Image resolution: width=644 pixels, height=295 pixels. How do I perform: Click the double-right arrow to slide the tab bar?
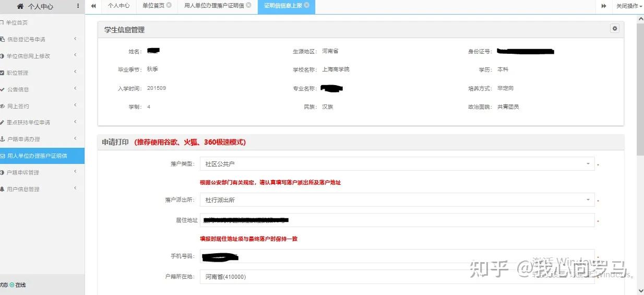coord(604,6)
